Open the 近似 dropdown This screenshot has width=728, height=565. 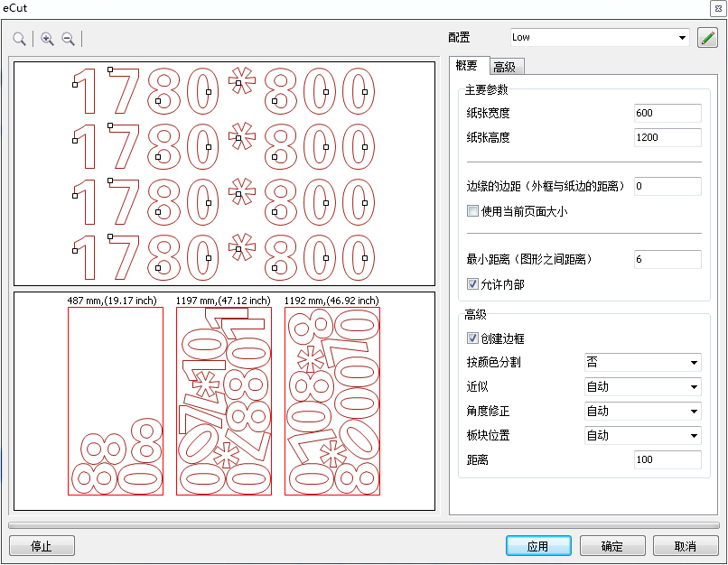pyautogui.click(x=642, y=387)
